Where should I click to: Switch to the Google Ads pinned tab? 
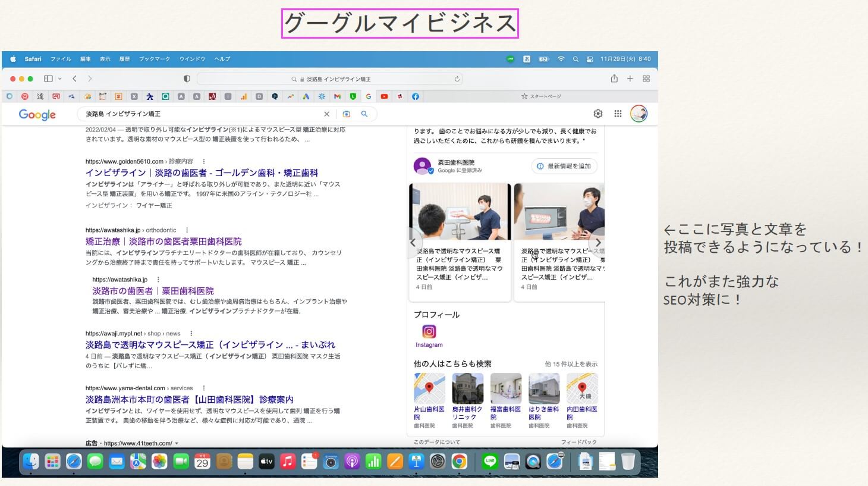306,96
